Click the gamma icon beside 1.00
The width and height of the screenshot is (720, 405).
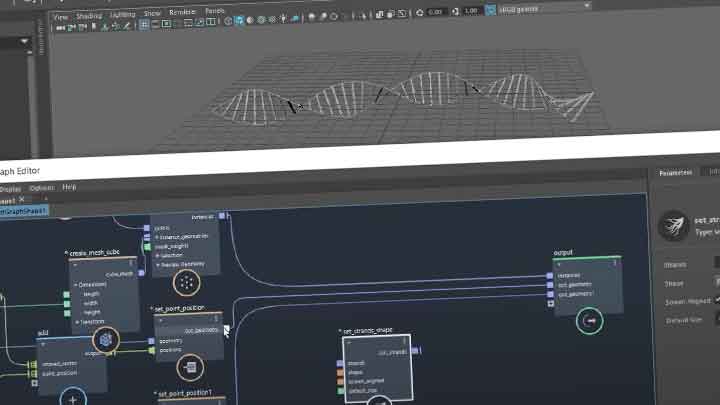point(455,11)
